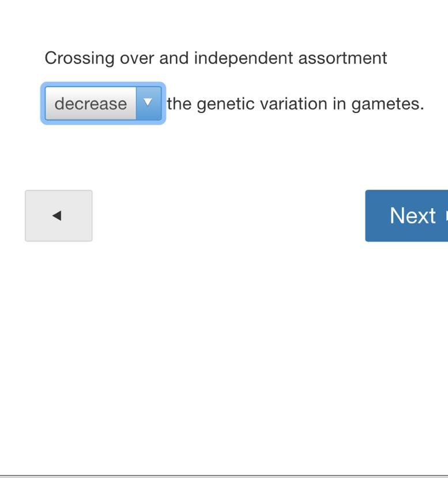Click the sentence 'Crossing over and independent assortment'
The image size is (448, 478).
click(x=216, y=58)
